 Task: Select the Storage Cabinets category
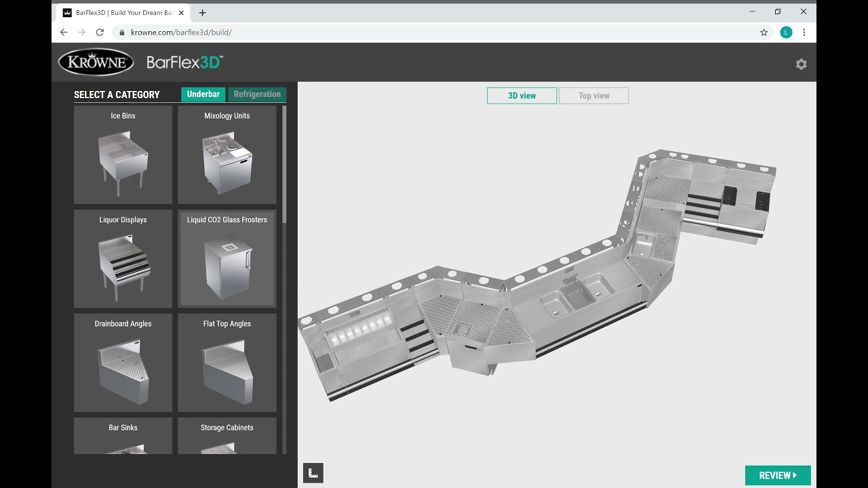click(227, 436)
